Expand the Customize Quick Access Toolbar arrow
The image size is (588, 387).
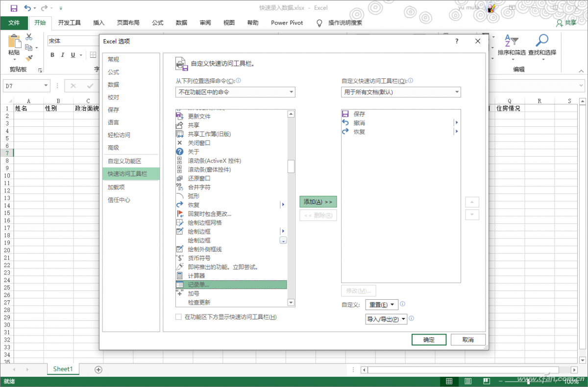point(61,8)
